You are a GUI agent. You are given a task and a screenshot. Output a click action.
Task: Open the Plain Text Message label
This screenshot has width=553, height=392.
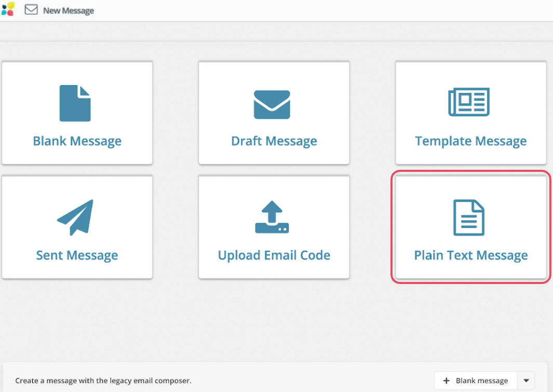[x=470, y=255]
